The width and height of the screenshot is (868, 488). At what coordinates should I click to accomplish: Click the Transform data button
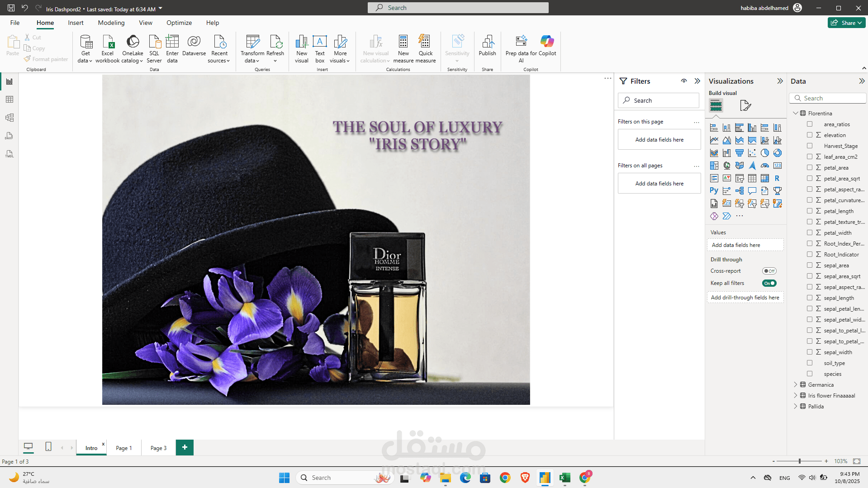pyautogui.click(x=252, y=49)
